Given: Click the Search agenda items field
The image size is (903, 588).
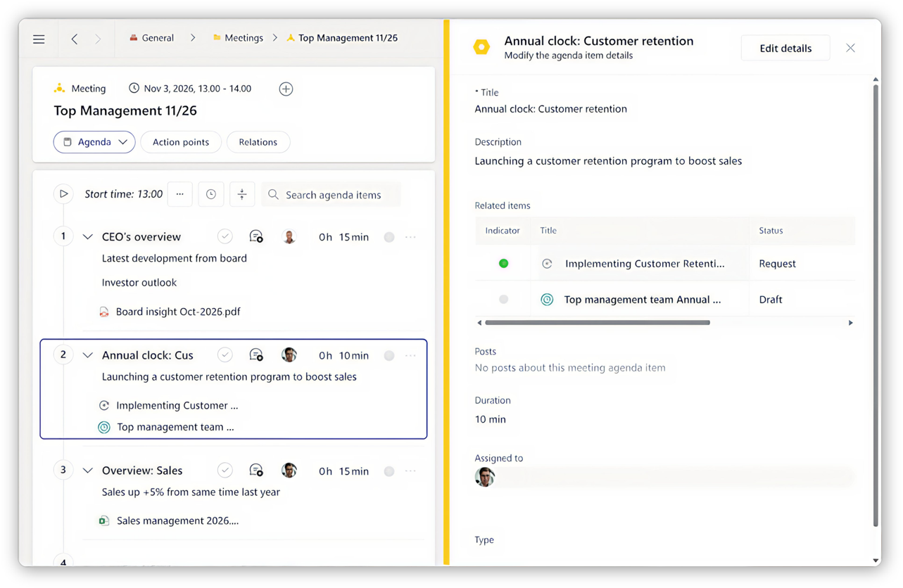Looking at the screenshot, I should coord(333,195).
